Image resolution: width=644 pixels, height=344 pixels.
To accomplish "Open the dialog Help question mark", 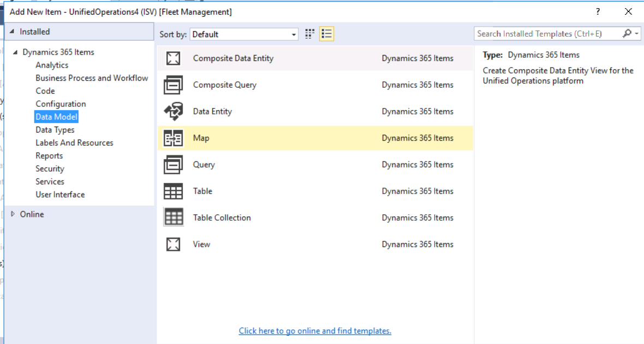I will click(x=598, y=11).
